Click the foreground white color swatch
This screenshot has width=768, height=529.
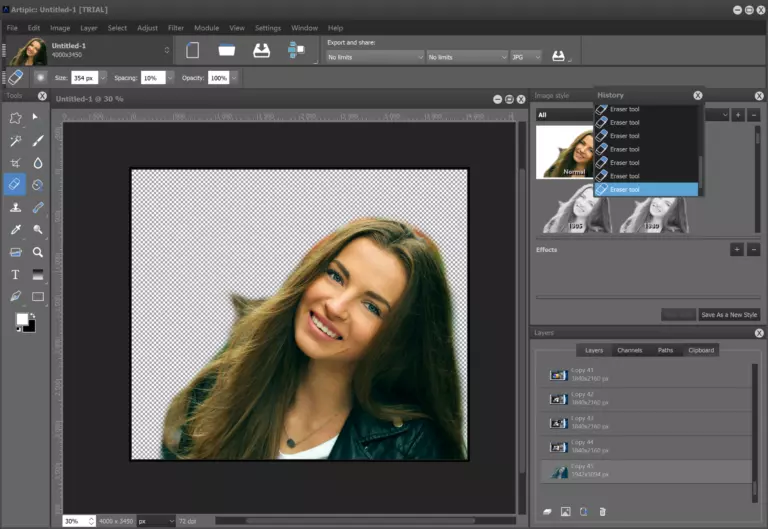[21, 320]
